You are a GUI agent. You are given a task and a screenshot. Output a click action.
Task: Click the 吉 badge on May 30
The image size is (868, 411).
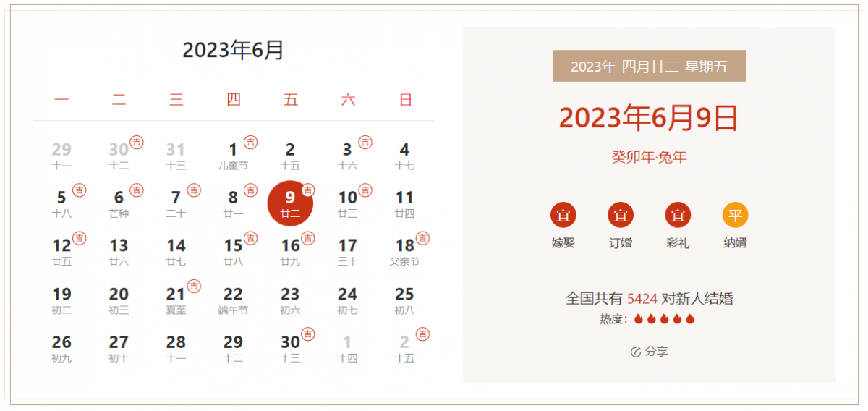[x=137, y=142]
